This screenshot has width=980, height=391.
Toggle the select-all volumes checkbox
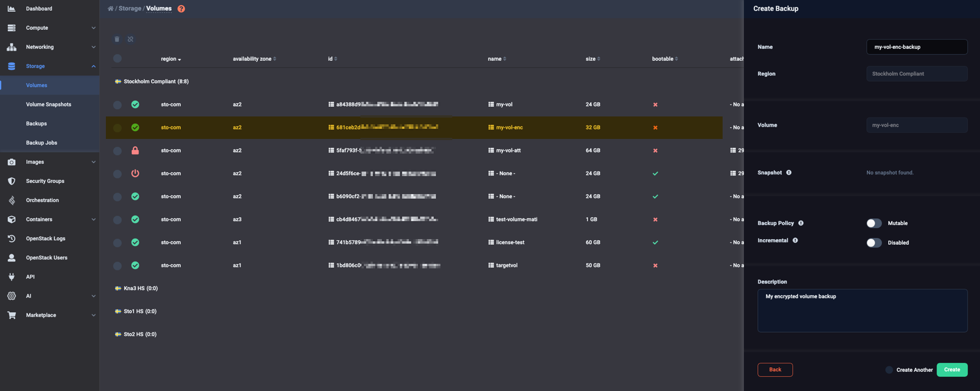tap(117, 58)
